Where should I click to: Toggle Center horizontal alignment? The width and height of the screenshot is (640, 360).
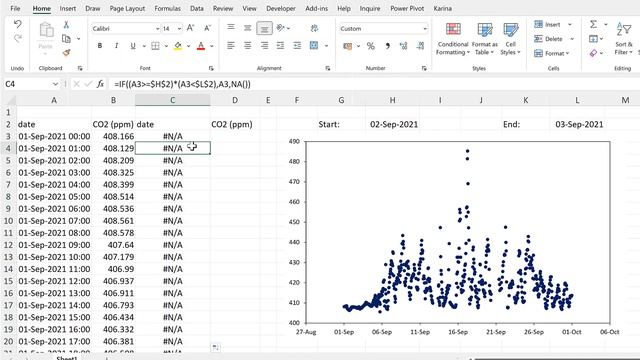247,46
